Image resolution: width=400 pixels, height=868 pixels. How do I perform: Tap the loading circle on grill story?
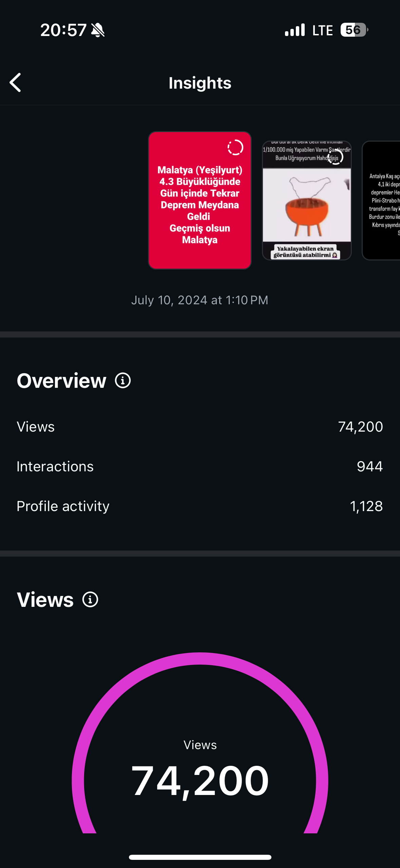[x=336, y=157]
